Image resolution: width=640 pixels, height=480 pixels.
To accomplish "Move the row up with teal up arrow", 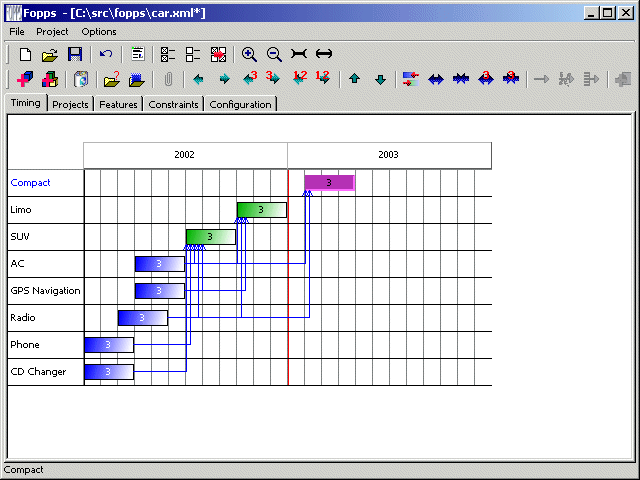I will [354, 79].
